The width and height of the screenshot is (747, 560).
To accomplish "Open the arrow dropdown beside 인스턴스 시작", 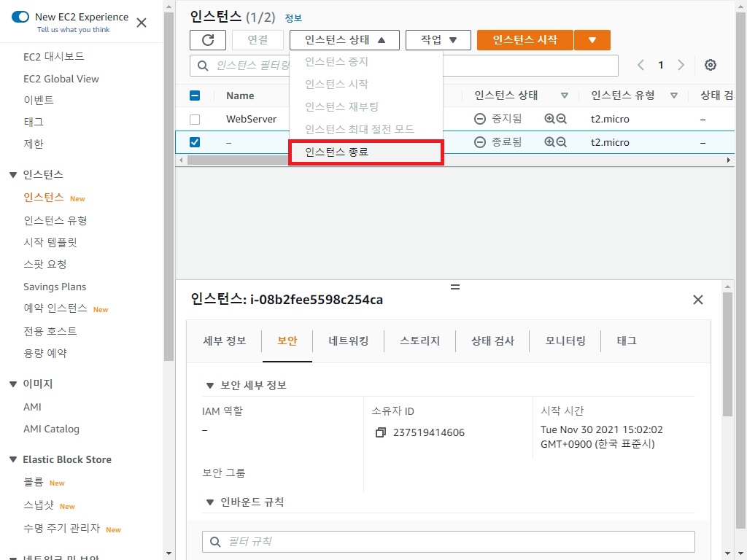I will (592, 40).
